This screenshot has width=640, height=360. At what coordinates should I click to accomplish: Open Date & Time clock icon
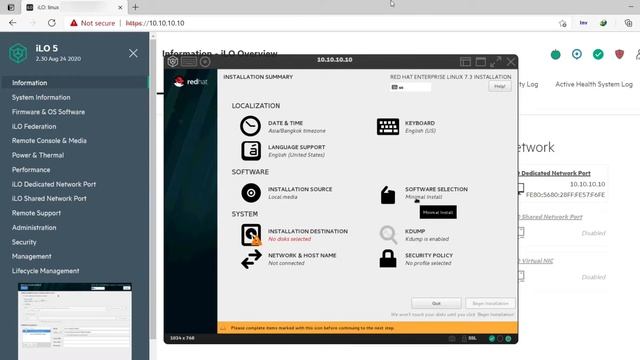pos(250,126)
